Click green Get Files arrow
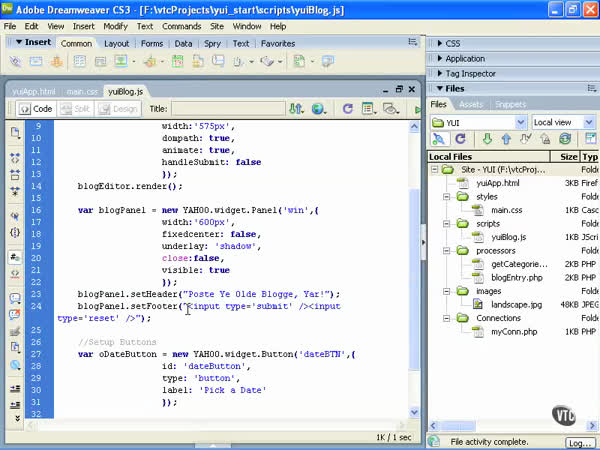The width and height of the screenshot is (600, 450). coord(487,139)
